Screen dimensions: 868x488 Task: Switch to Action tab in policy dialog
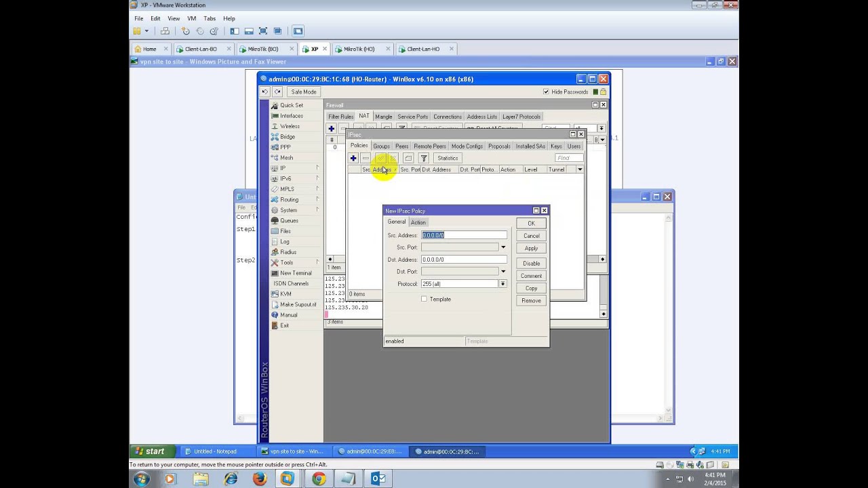[418, 222]
